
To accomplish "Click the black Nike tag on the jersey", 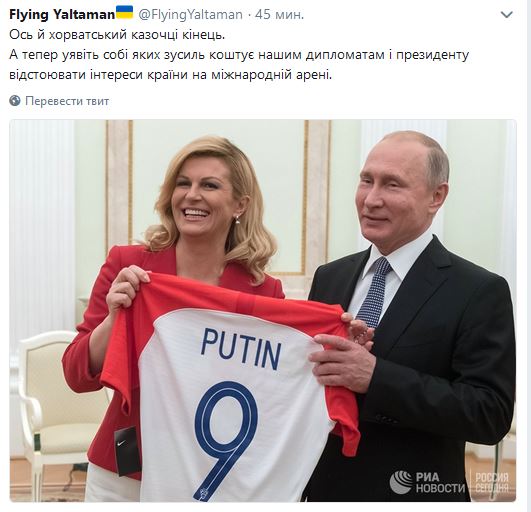I will 127,452.
